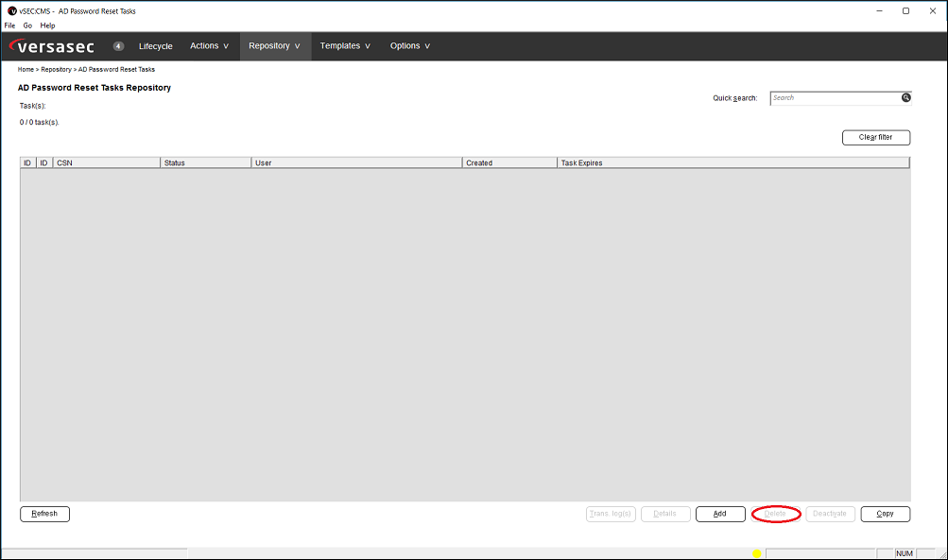Click the Home breadcrumb link
The image size is (948, 560).
tap(26, 70)
